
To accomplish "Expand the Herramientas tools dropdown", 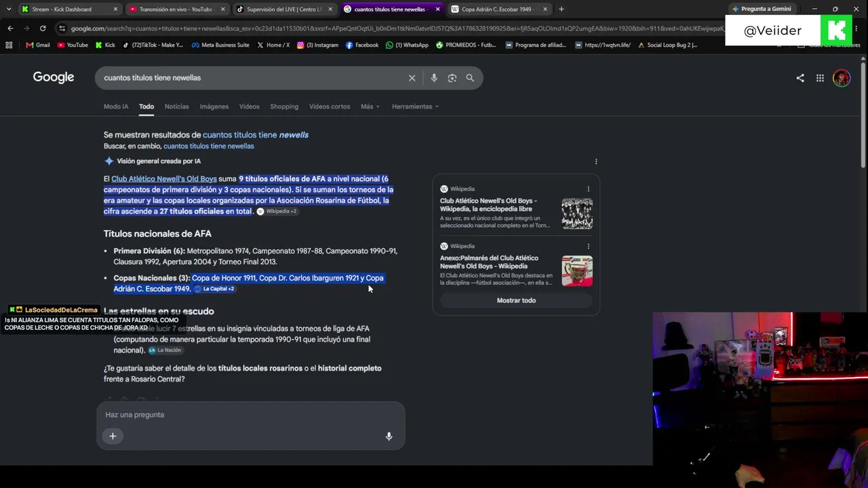I will click(x=415, y=106).
